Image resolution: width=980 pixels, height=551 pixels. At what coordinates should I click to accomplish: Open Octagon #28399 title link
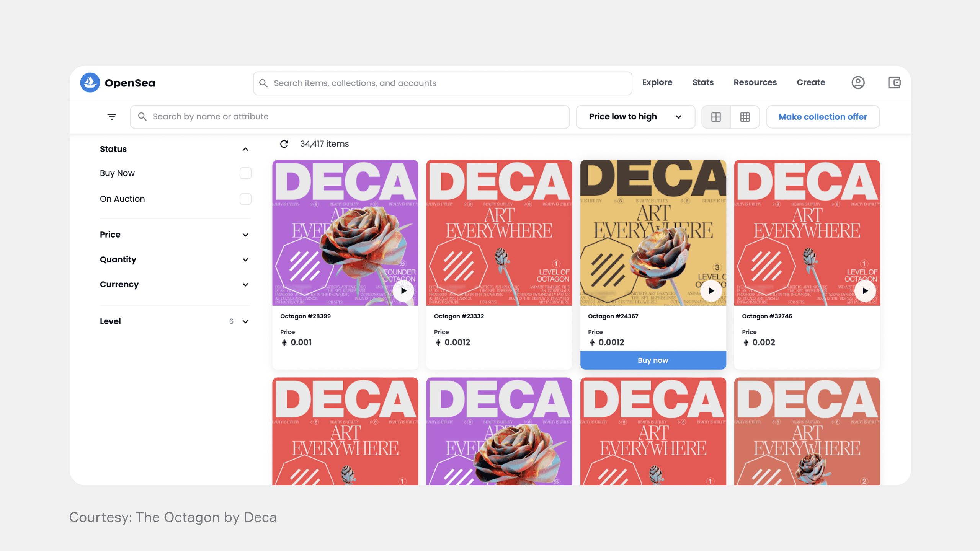pos(305,316)
